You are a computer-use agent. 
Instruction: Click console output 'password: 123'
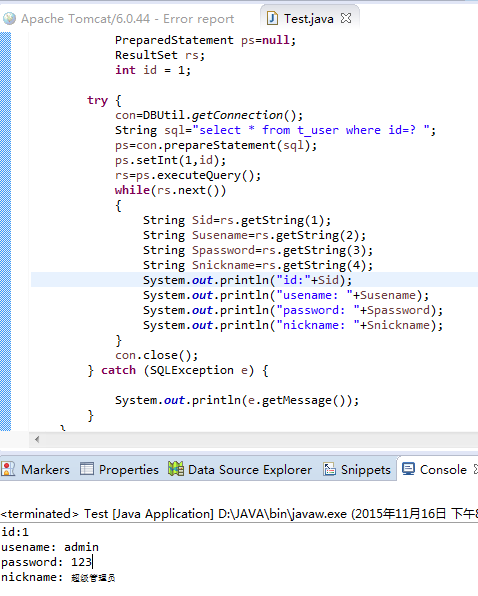(46, 562)
